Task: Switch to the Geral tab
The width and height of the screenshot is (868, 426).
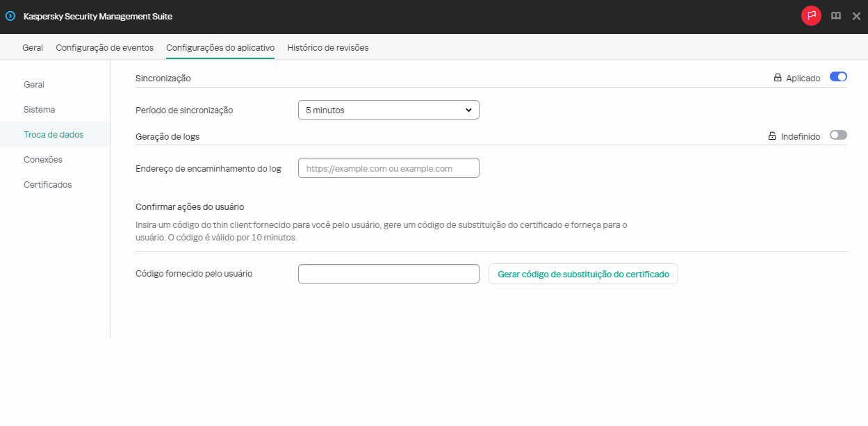Action: 32,47
